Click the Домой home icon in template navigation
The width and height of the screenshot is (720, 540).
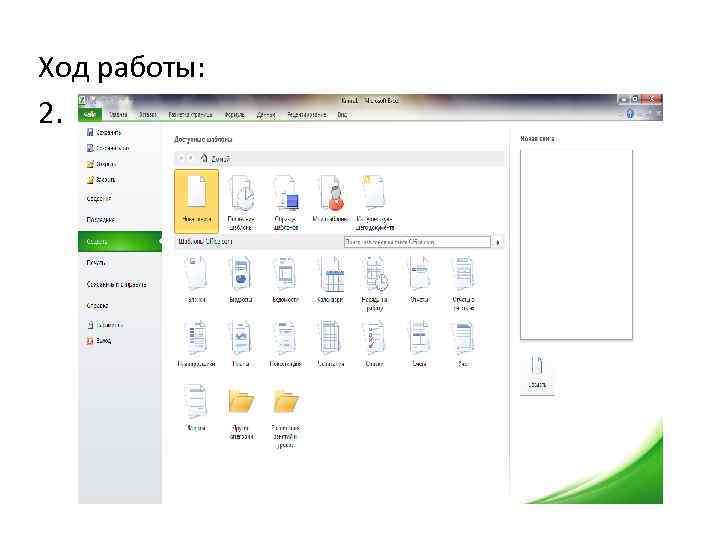point(205,158)
